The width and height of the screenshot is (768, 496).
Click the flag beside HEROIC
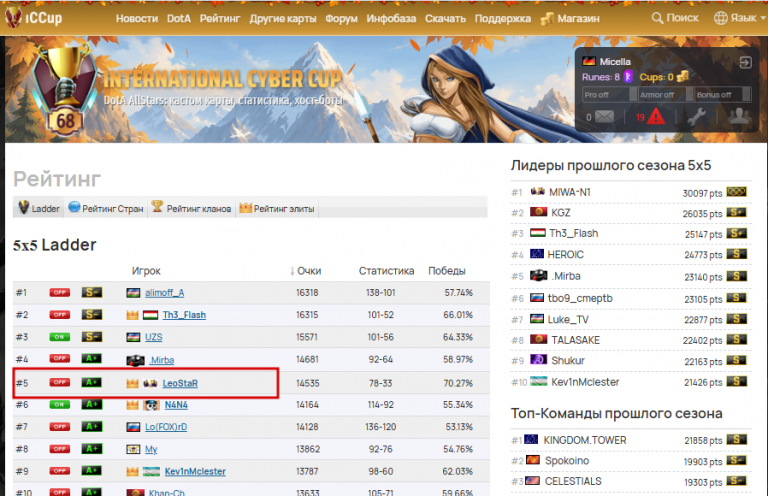click(x=537, y=254)
